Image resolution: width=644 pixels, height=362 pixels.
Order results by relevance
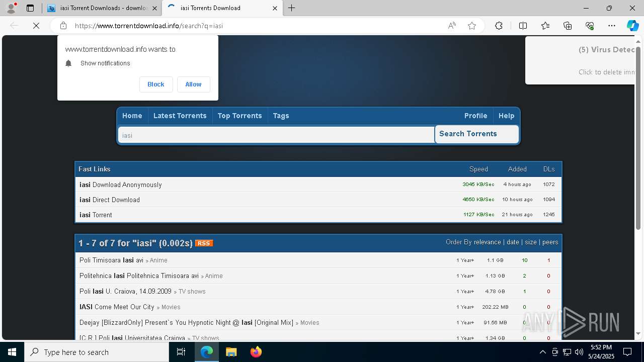[487, 242]
